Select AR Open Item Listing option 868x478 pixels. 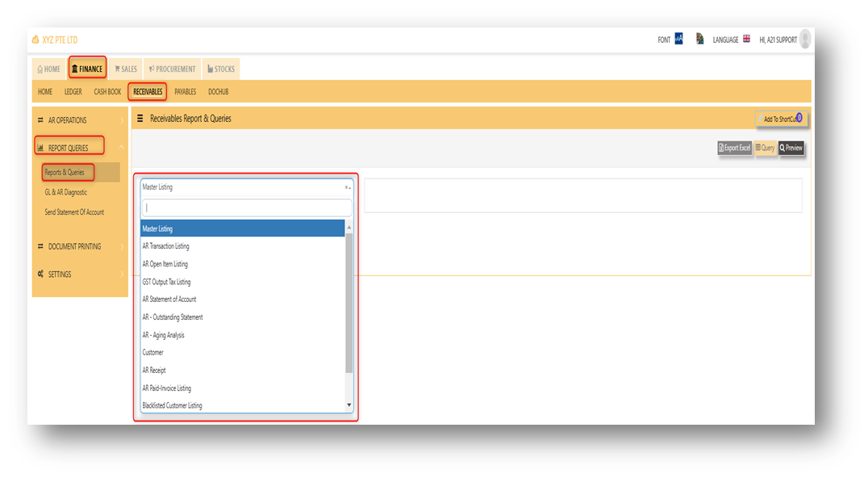[x=243, y=264]
